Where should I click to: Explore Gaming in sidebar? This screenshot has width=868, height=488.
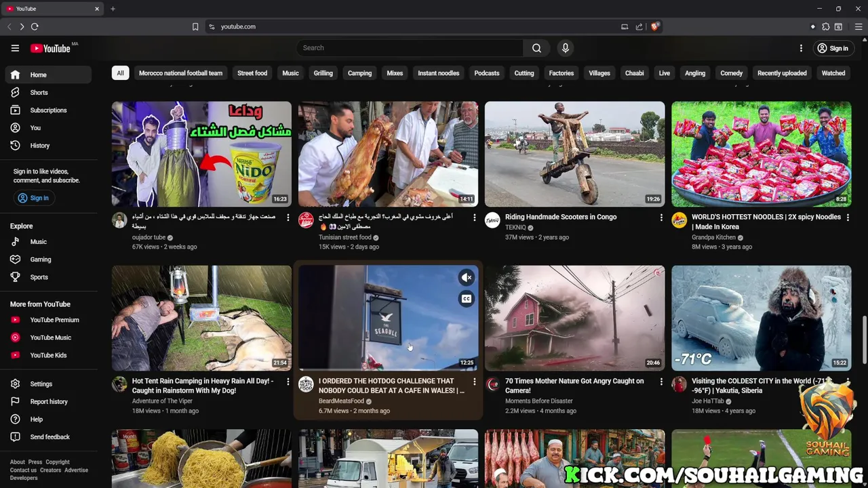pyautogui.click(x=47, y=259)
